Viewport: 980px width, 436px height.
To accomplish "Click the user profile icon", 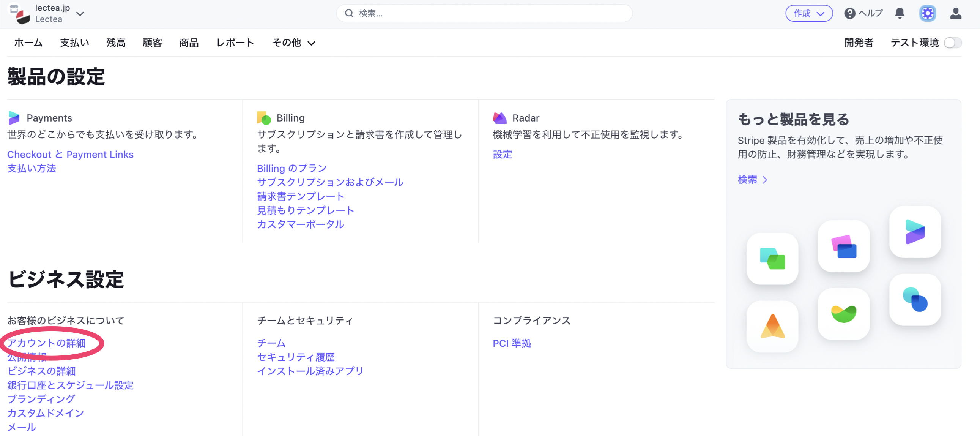I will 955,13.
